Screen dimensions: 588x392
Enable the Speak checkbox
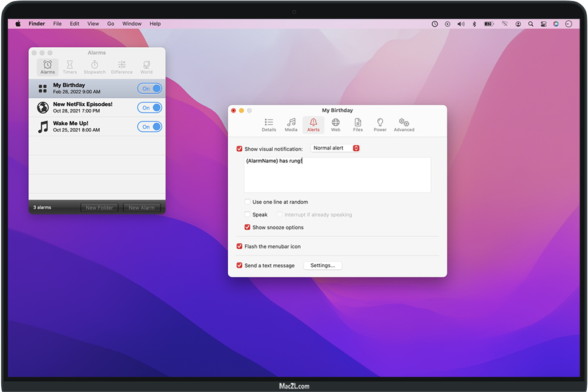(248, 215)
